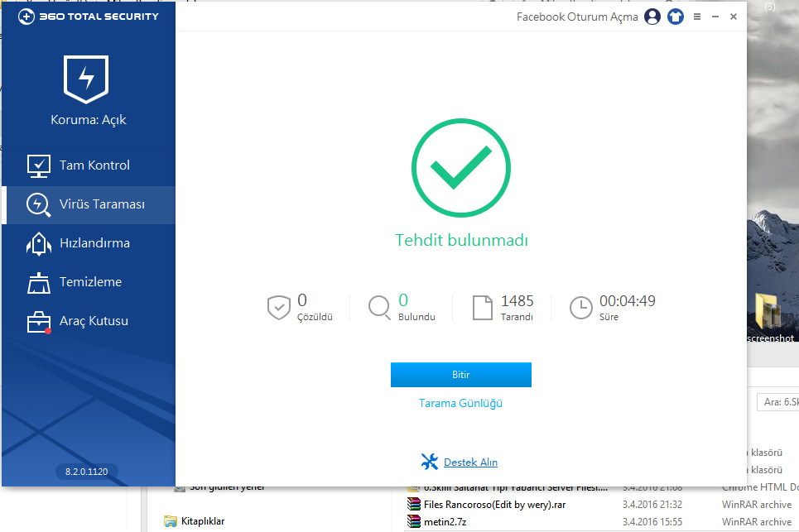Click the Tam Kontrol monitor icon
This screenshot has width=799, height=532.
tap(39, 166)
